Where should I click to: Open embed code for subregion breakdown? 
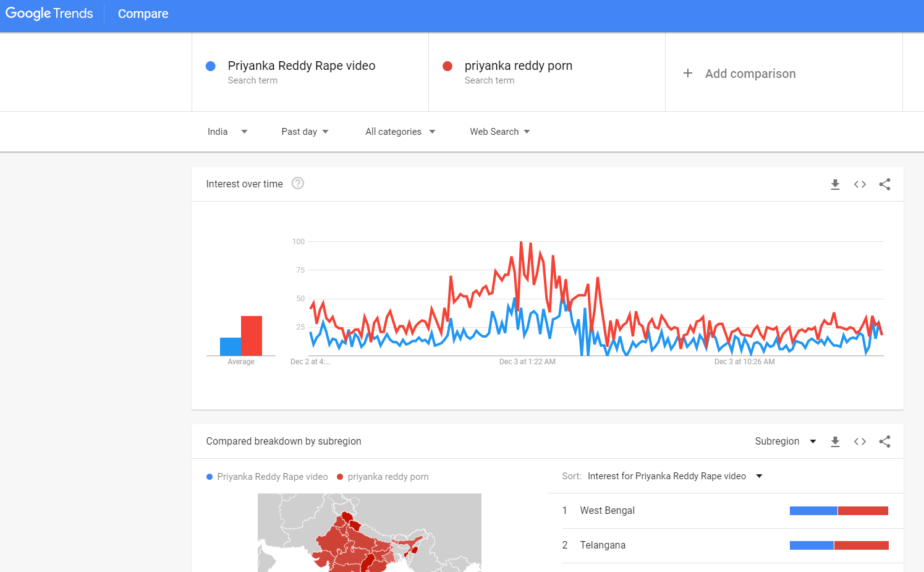[860, 442]
